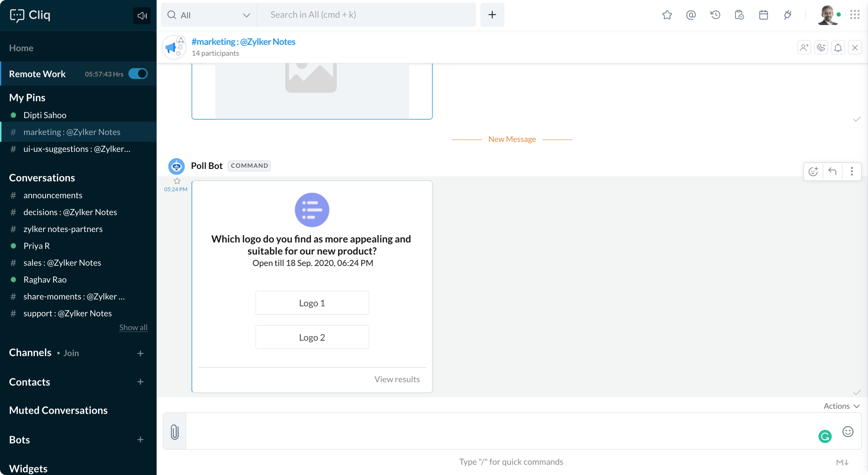Go to Home in the sidebar
The width and height of the screenshot is (868, 475).
pos(21,48)
